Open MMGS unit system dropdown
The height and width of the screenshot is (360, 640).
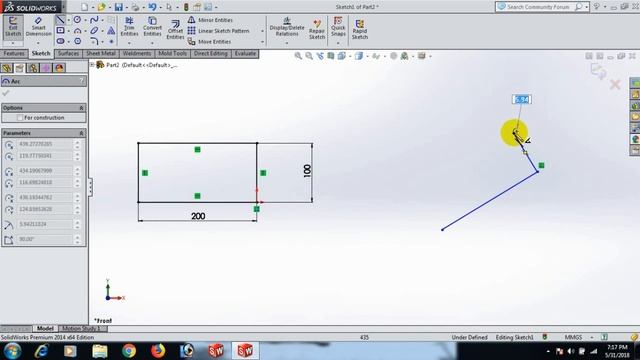coord(592,337)
